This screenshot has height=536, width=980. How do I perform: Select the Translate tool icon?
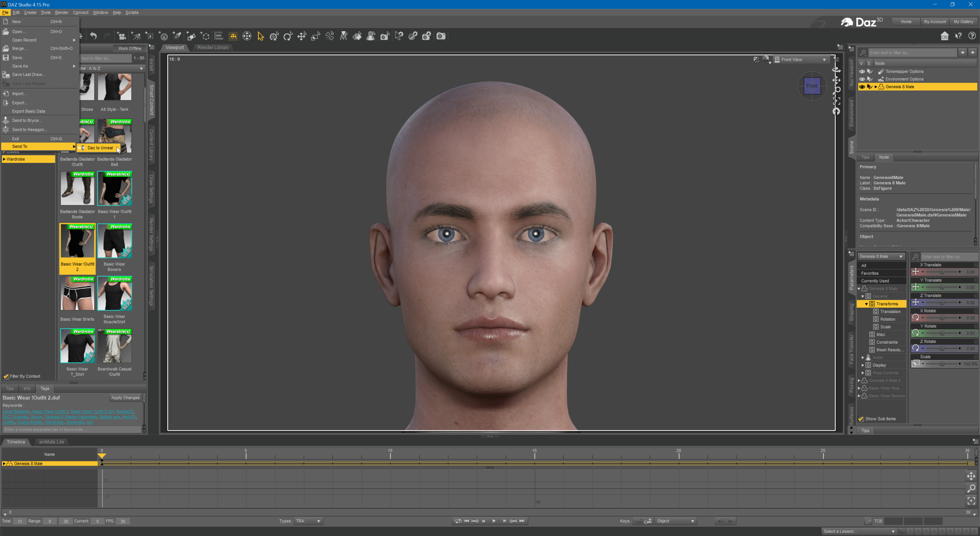302,36
